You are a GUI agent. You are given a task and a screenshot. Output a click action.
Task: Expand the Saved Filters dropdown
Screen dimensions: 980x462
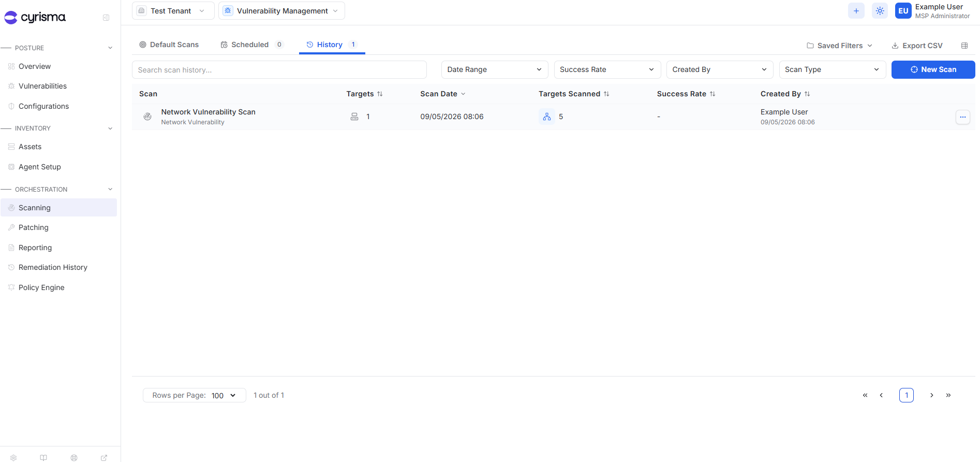tap(840, 46)
